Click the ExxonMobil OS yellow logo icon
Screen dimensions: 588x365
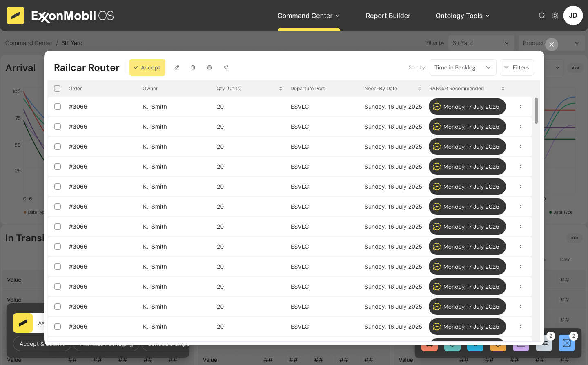click(x=16, y=16)
